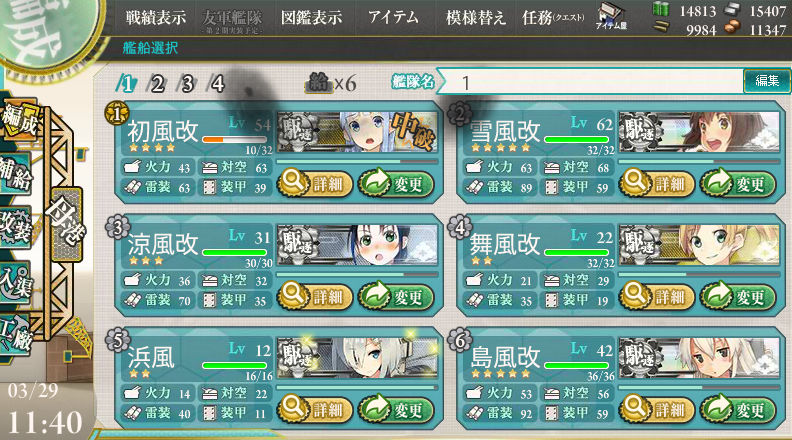Switch to fleet tab 3

click(187, 83)
